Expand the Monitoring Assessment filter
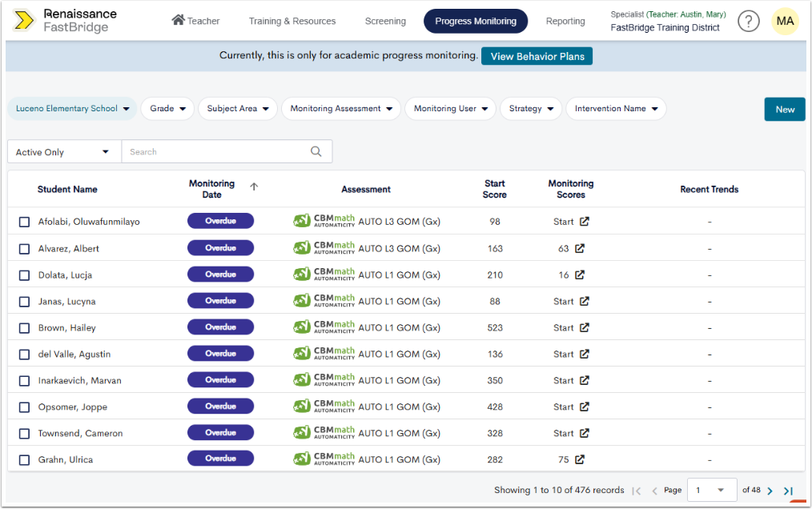812x509 pixels. click(341, 109)
